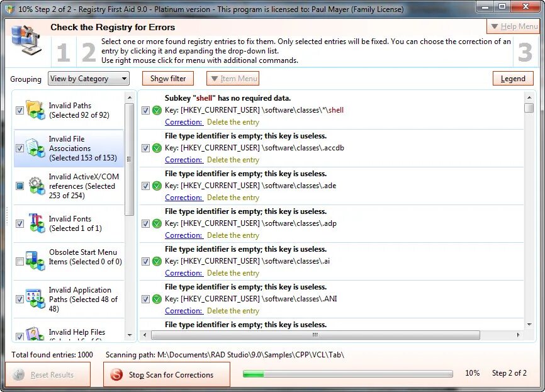
Task: Uncheck the .ai registry entry checkbox
Action: [x=145, y=261]
